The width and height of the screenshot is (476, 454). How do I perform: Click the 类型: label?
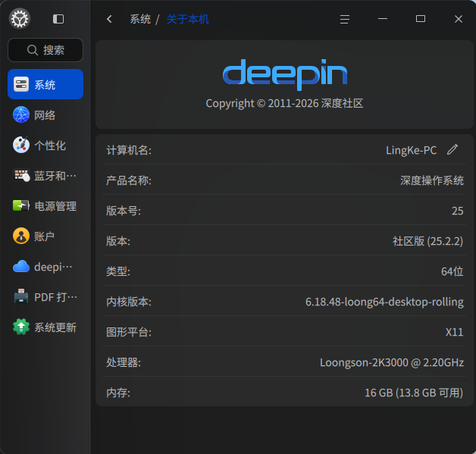[x=118, y=271]
